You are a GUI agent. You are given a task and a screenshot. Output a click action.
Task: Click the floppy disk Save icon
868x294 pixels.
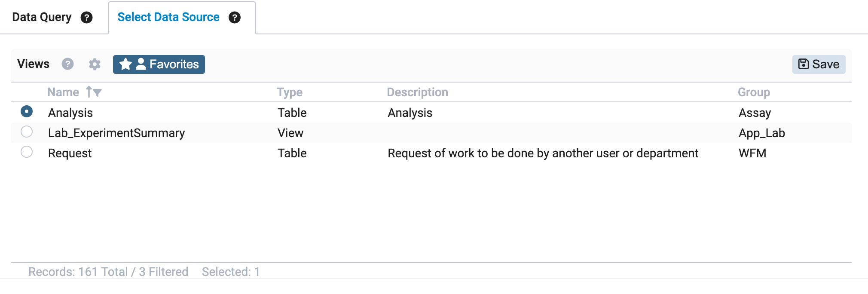tap(803, 64)
